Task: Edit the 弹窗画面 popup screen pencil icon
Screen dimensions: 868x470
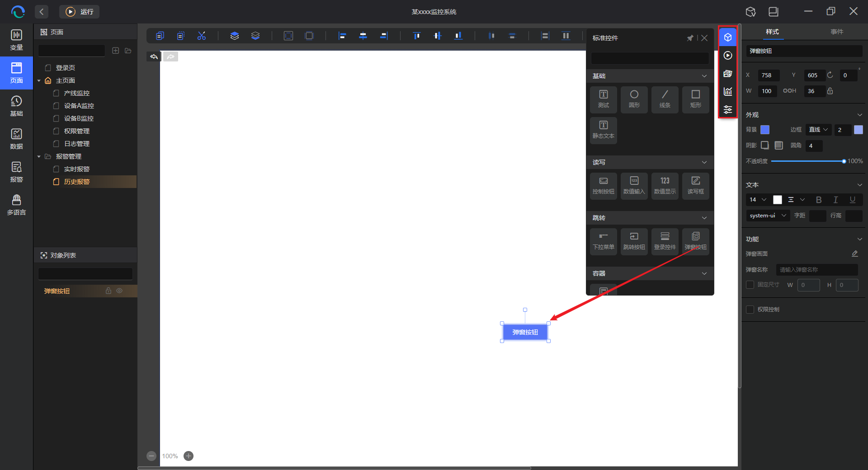Action: [x=854, y=254]
